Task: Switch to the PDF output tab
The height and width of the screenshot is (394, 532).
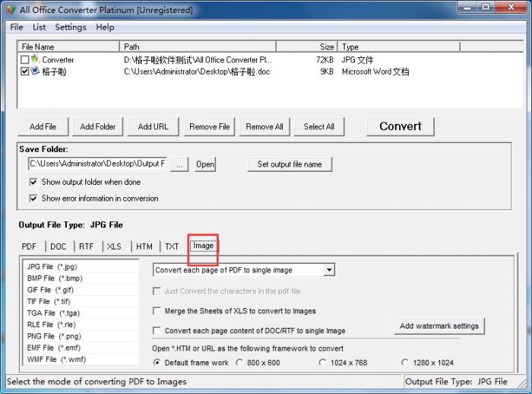Action: pos(30,246)
